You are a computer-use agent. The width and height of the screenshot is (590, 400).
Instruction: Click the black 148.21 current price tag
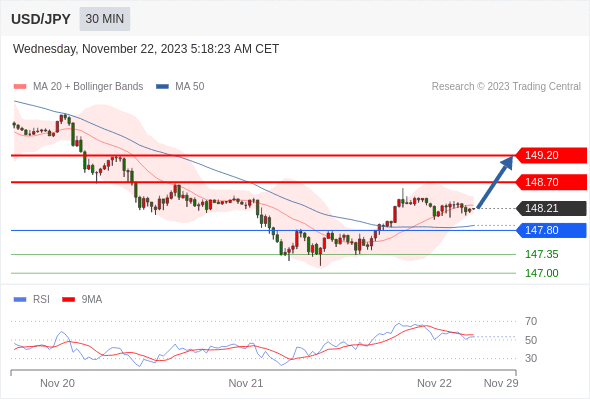(551, 208)
